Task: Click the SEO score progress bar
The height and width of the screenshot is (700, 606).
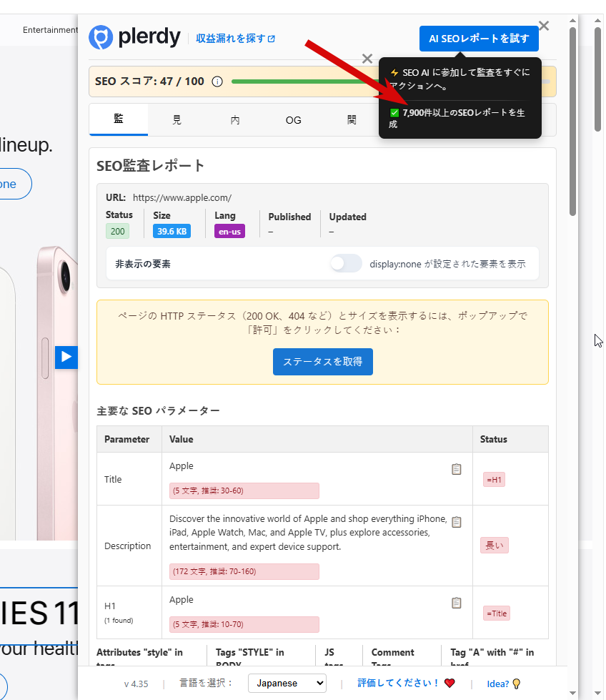Action: 304,82
